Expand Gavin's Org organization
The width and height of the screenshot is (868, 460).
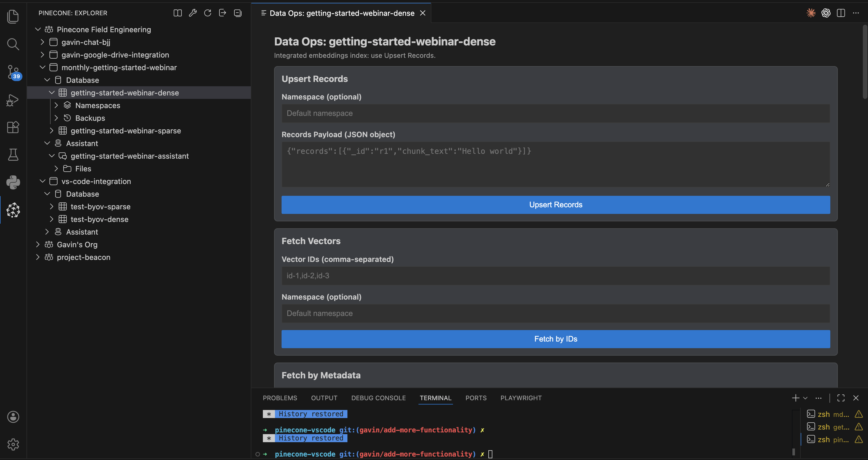[38, 244]
